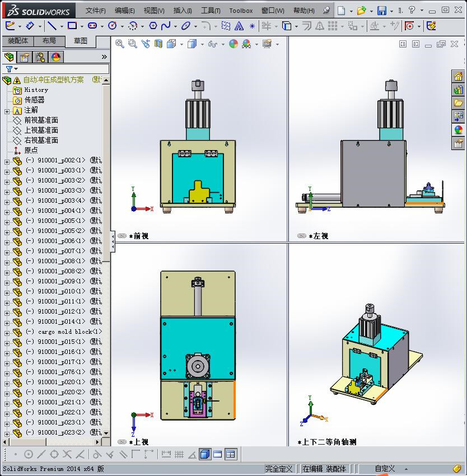Toggle the top view link icon
Image resolution: width=467 pixels, height=476 pixels.
click(122, 442)
